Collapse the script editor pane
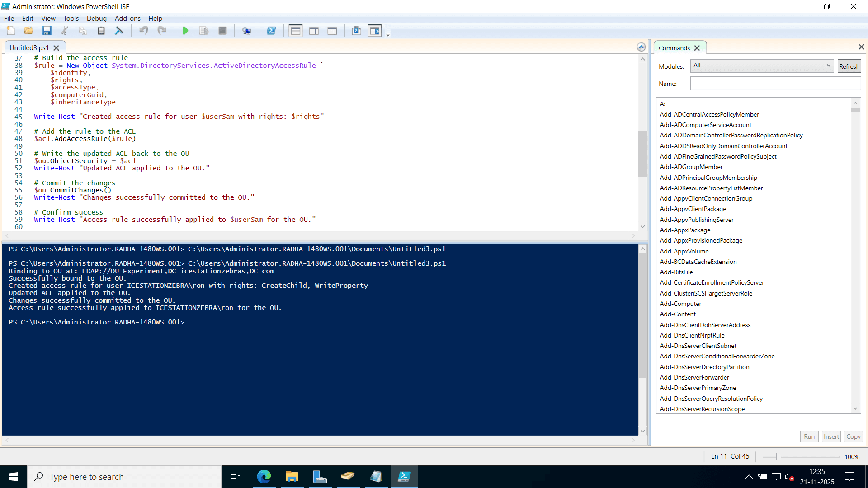868x488 pixels. tap(641, 47)
